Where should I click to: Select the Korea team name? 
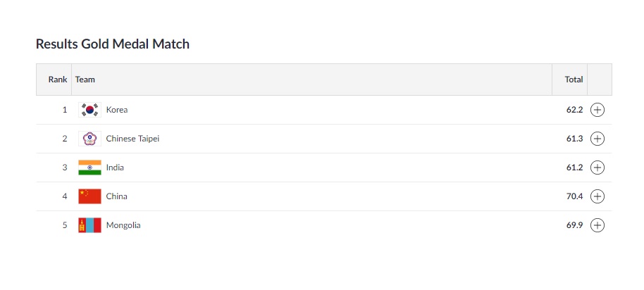(117, 110)
